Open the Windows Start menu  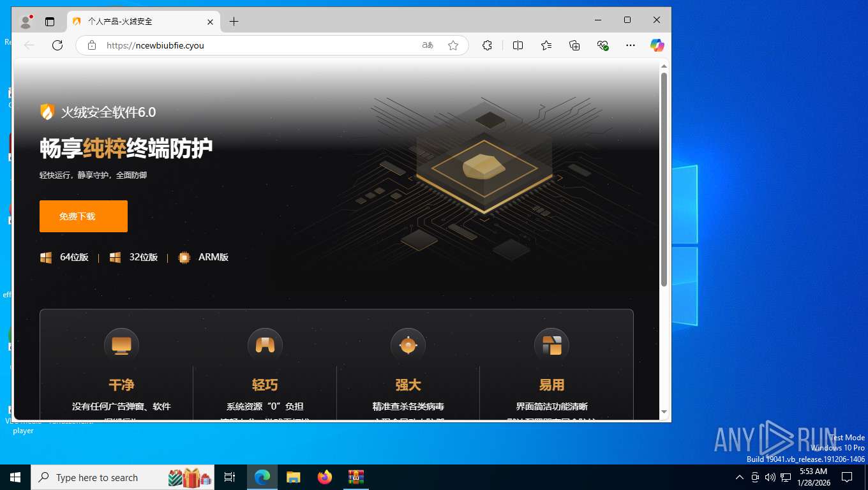pyautogui.click(x=15, y=477)
